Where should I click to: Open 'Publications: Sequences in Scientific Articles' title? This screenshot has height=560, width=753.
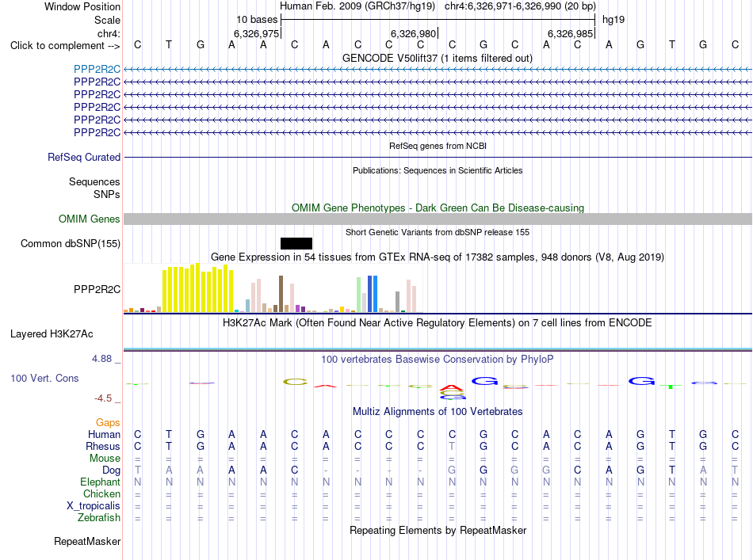438,170
